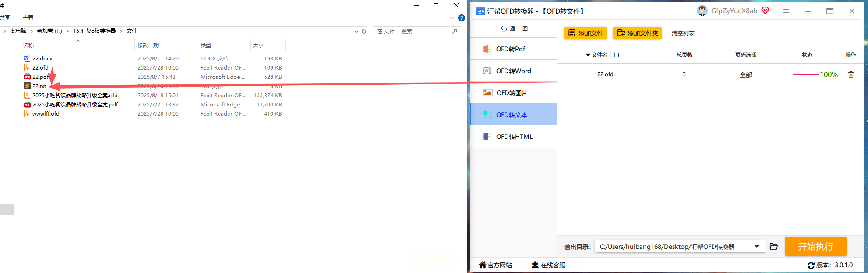Delete 22.ofd row with trash icon
Viewport: 868px width, 273px height.
(x=851, y=74)
